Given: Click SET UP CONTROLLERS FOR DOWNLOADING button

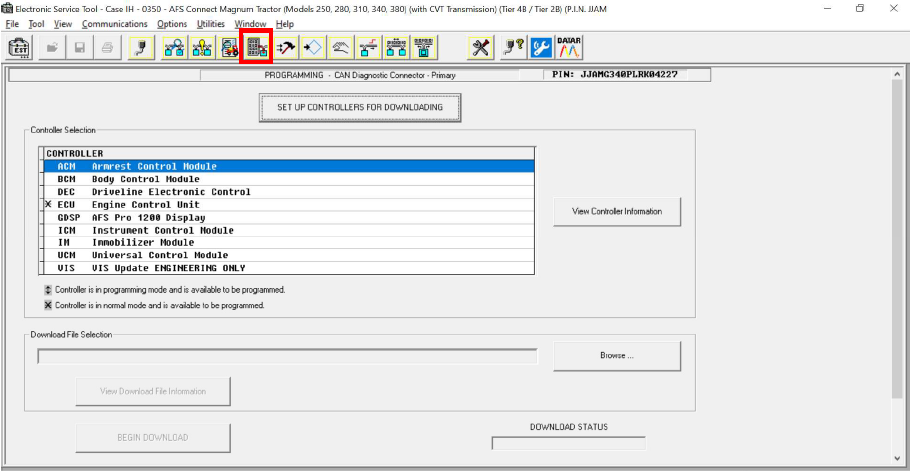Looking at the screenshot, I should coord(360,107).
